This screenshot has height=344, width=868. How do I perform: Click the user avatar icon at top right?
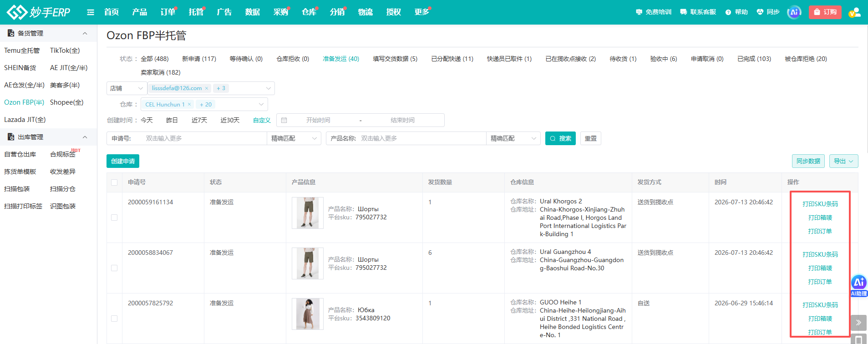pyautogui.click(x=855, y=12)
